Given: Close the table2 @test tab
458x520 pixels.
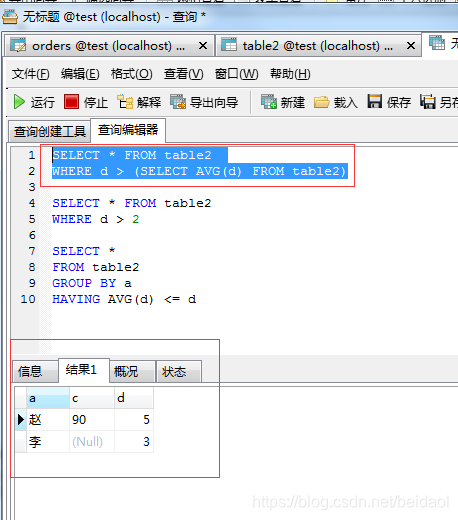Looking at the screenshot, I should (411, 46).
